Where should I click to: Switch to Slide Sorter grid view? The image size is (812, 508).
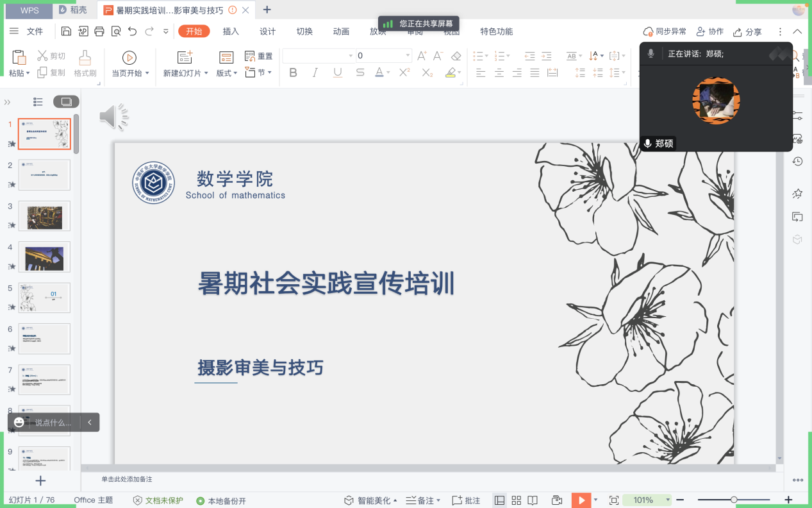pyautogui.click(x=516, y=500)
